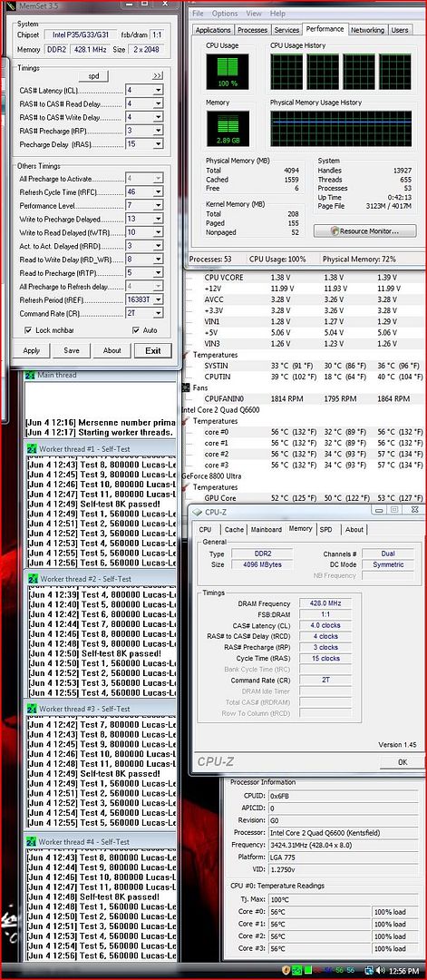
Task: Open the CAS# Latency (tCL) dropdown
Action: 158,90
